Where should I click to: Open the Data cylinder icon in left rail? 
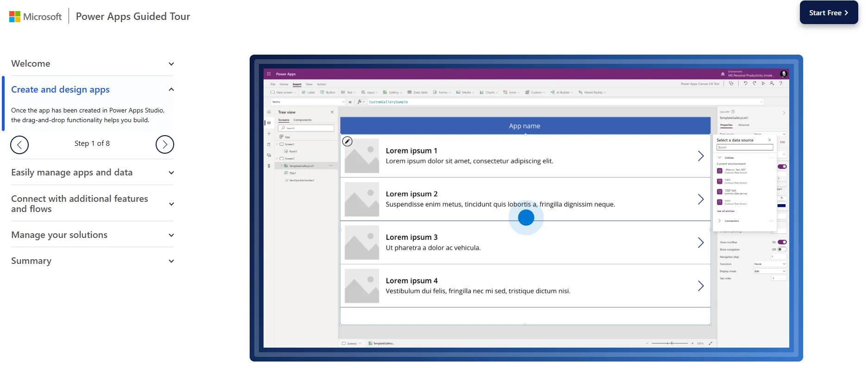point(269,144)
